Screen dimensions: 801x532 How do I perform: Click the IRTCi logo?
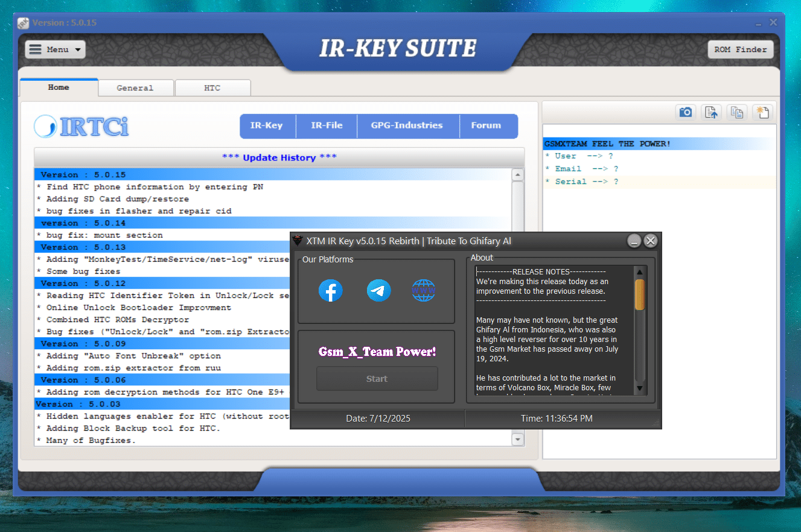(82, 126)
